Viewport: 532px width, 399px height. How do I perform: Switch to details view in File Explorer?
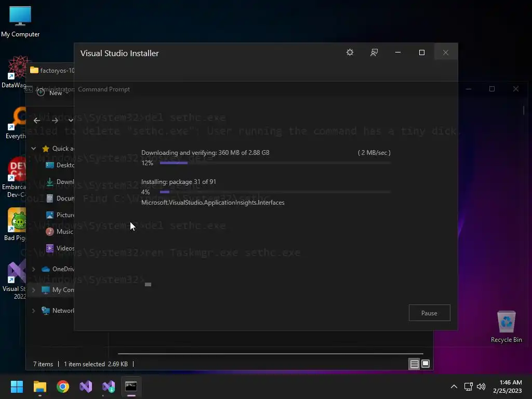[x=414, y=364]
